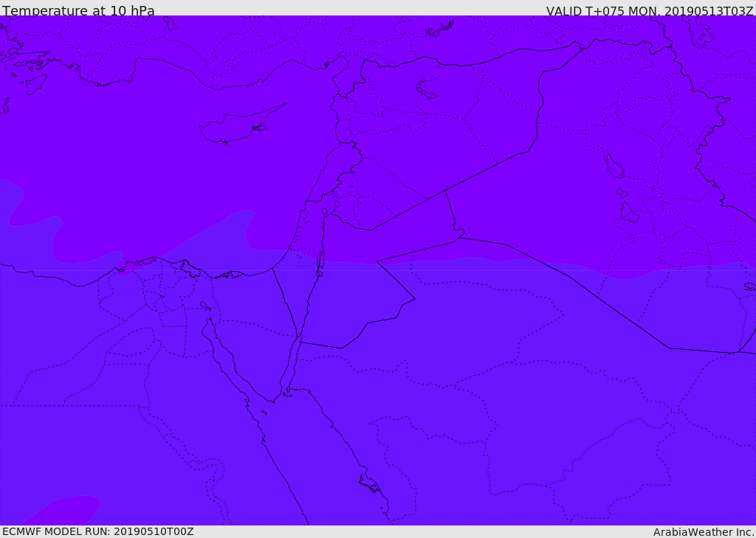756x538 pixels.
Task: Click the 'ArabiaWeather Inc' credit text
Action: pos(704,532)
